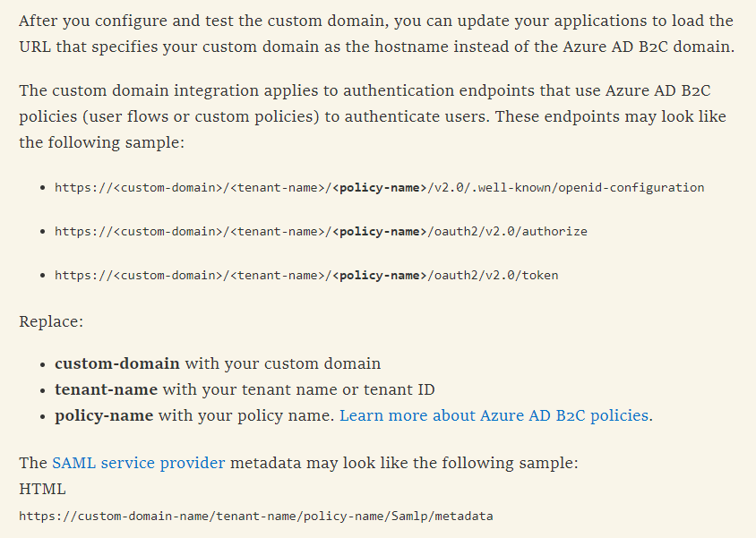Select the oauth2 token endpoint URL
The width and height of the screenshot is (756, 538).
pyautogui.click(x=308, y=275)
